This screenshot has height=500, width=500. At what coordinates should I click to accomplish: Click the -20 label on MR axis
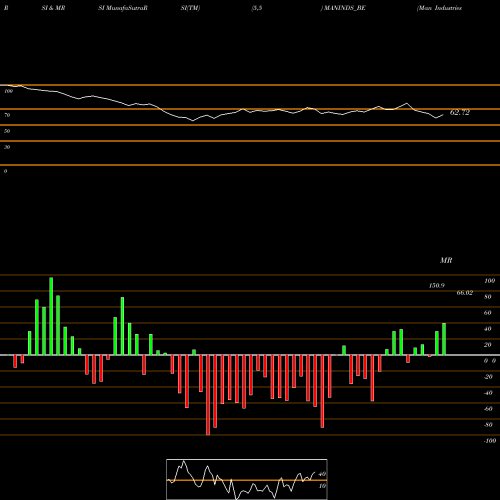coord(488,377)
